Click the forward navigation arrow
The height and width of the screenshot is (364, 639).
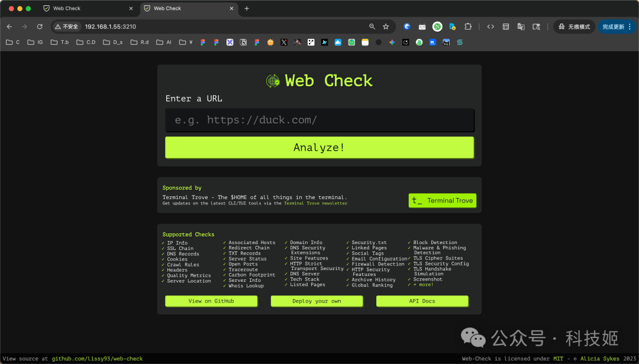[24, 27]
